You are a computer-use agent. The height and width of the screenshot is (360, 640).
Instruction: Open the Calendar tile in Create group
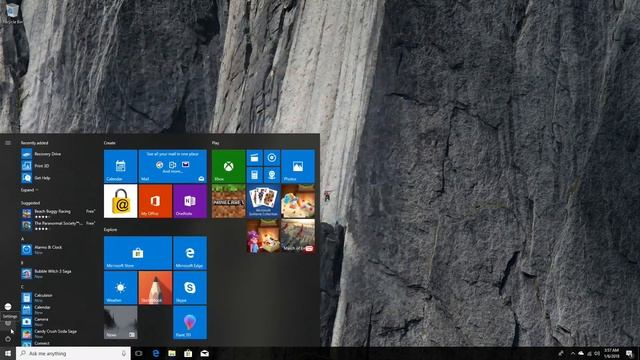click(120, 166)
